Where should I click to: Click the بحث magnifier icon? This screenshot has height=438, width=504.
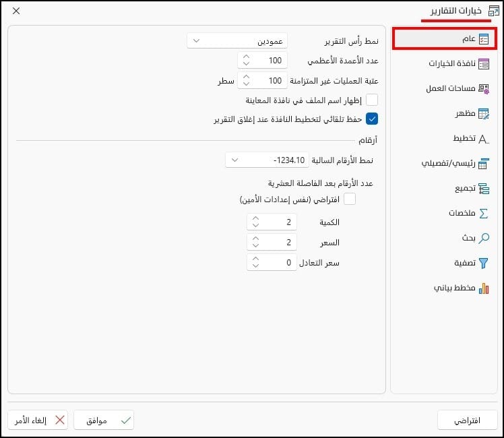483,238
